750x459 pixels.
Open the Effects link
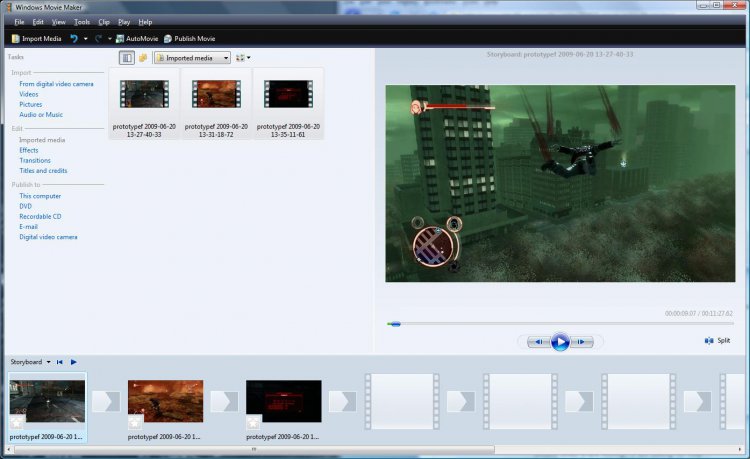coord(29,150)
